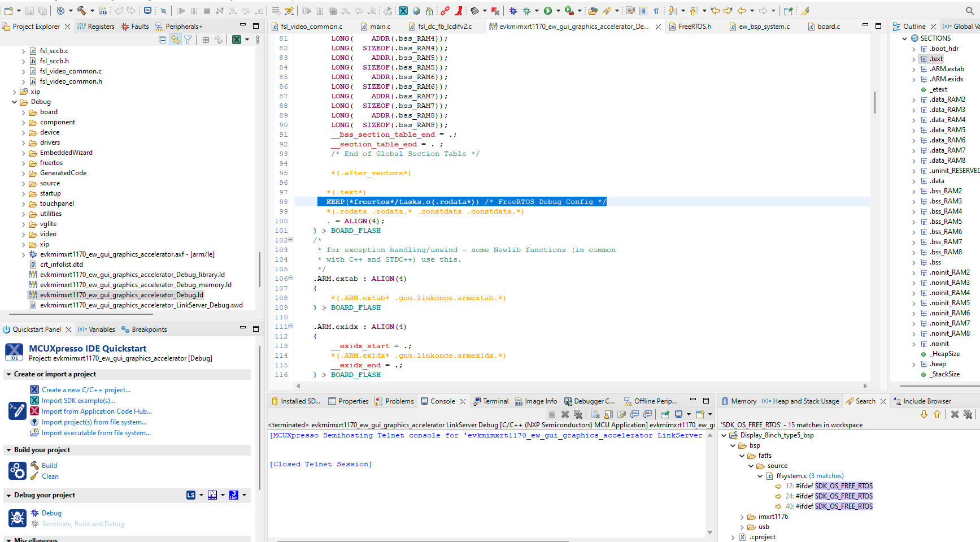
Task: Toggle Show Whitespace Characters in the toolbar
Action: pyautogui.click(x=656, y=10)
